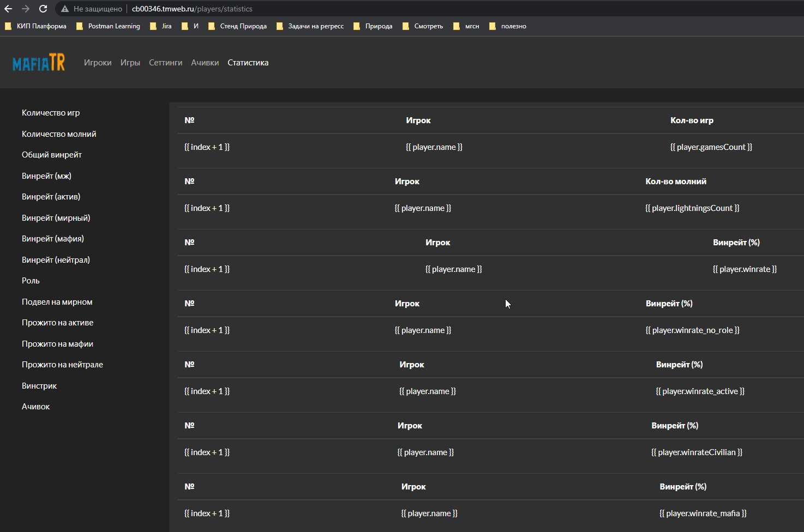Open the Игроки navigation tab
The height and width of the screenshot is (532, 804).
click(x=98, y=63)
